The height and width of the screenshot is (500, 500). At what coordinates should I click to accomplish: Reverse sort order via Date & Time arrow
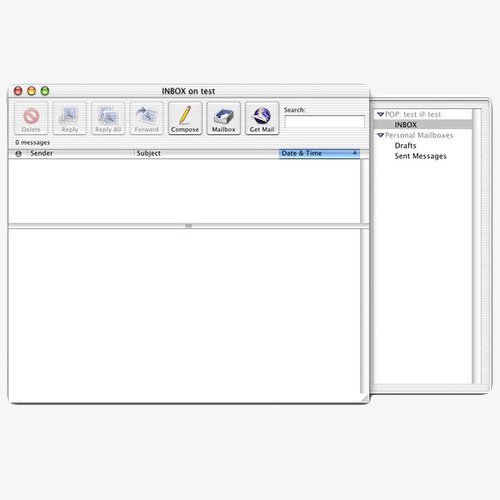(354, 153)
